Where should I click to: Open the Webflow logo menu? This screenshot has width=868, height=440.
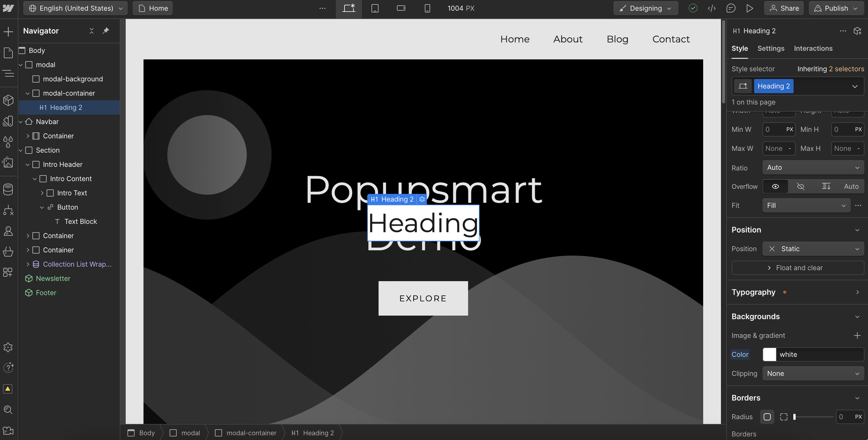coord(8,8)
